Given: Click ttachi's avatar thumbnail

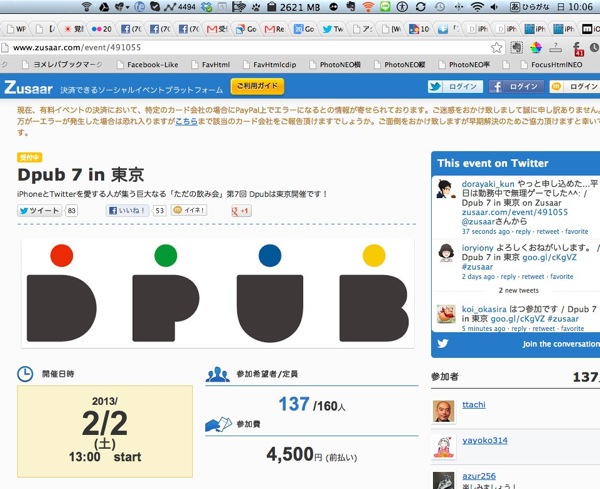Looking at the screenshot, I should [x=443, y=411].
